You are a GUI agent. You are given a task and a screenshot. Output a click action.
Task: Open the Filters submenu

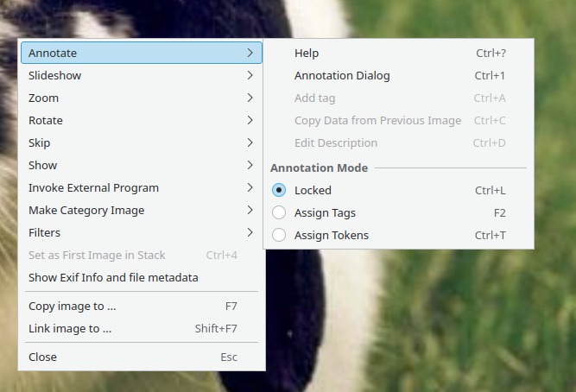point(142,232)
